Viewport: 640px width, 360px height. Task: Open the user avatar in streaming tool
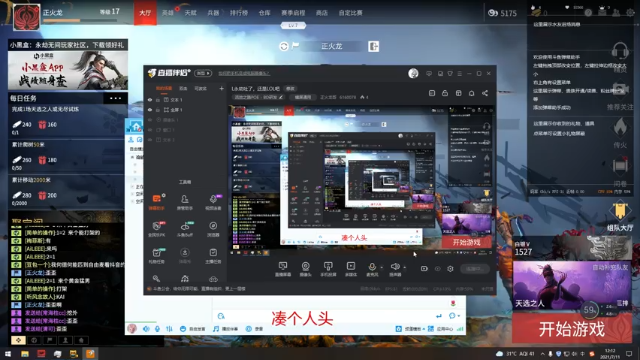(413, 73)
